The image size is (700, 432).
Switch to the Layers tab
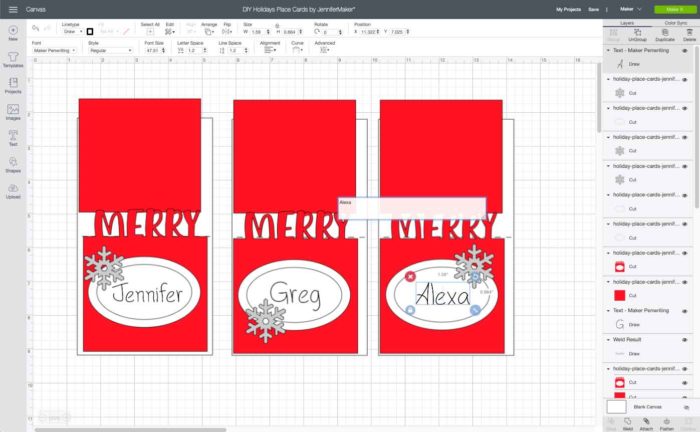(627, 23)
